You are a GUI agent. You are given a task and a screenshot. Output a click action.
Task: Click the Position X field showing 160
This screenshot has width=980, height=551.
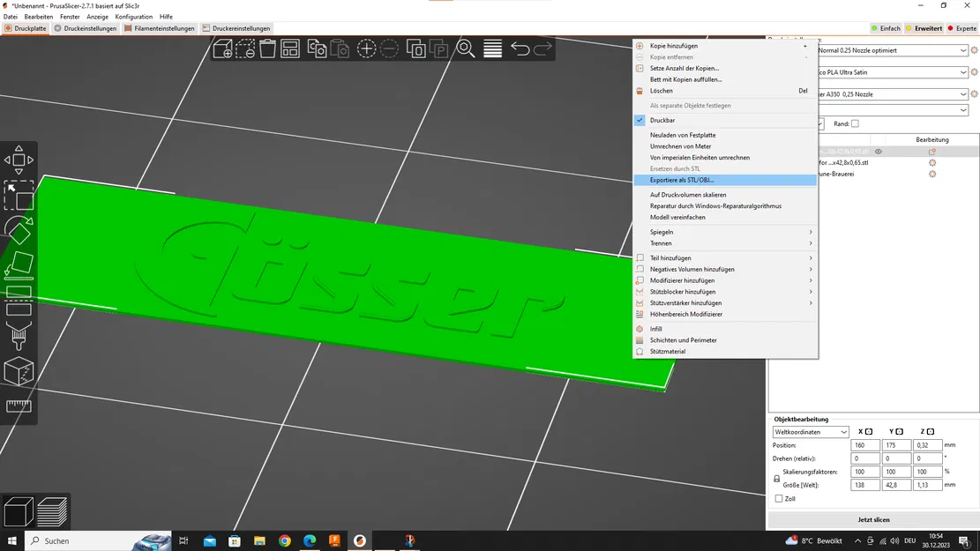point(865,445)
